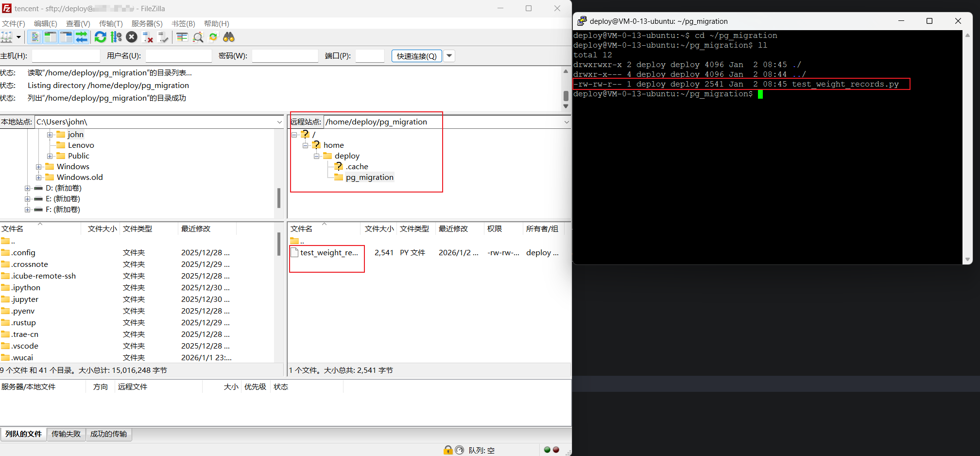Click the PuTTY terminal title icon
Screen dimensions: 980x456
click(582, 21)
